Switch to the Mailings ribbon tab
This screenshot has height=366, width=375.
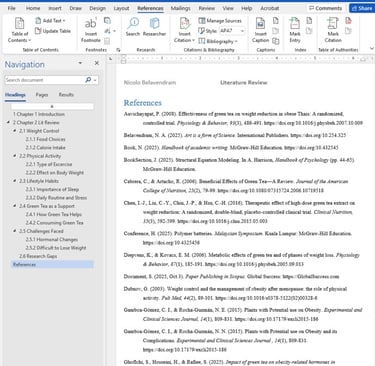181,8
